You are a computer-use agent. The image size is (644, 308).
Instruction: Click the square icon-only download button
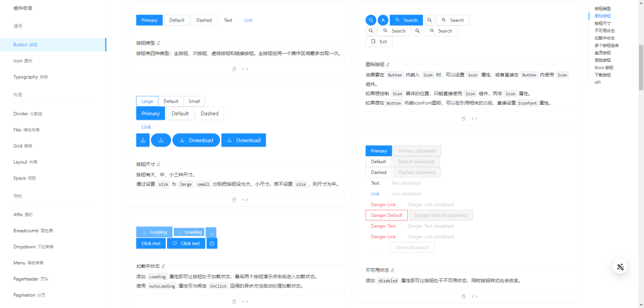pos(143,140)
